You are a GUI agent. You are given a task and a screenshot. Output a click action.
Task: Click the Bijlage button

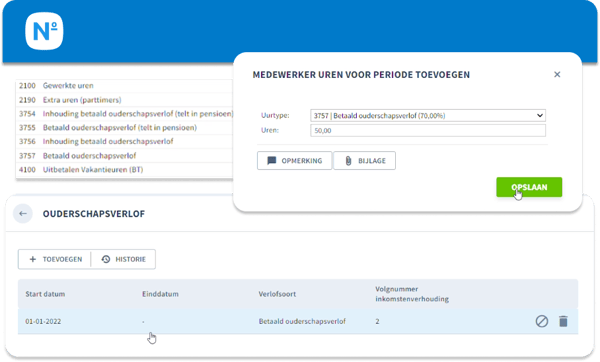coord(365,161)
